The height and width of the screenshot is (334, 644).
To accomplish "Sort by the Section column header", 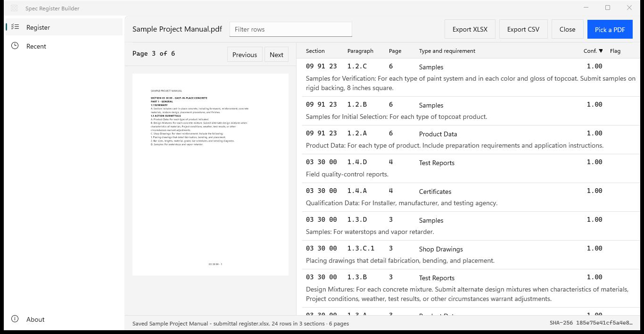I will 315,51.
